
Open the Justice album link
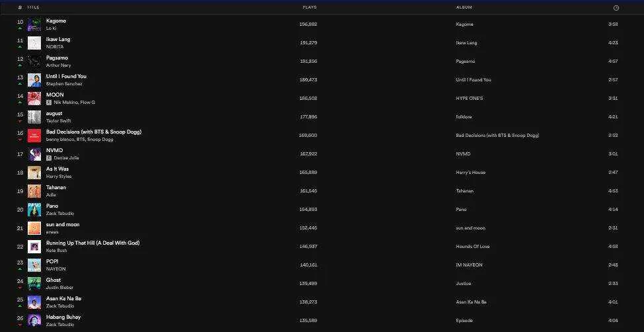463,284
